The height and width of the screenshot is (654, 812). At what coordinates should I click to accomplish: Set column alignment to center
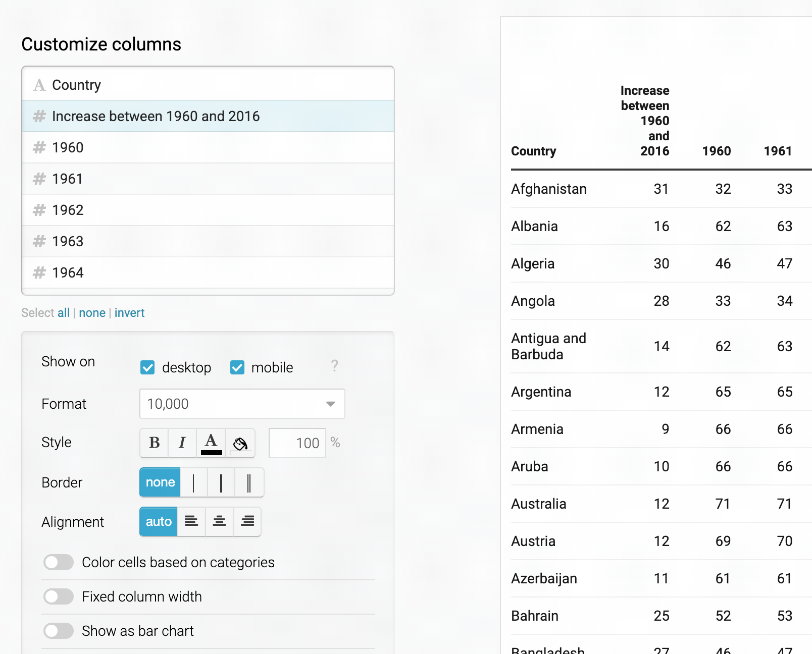coord(219,522)
